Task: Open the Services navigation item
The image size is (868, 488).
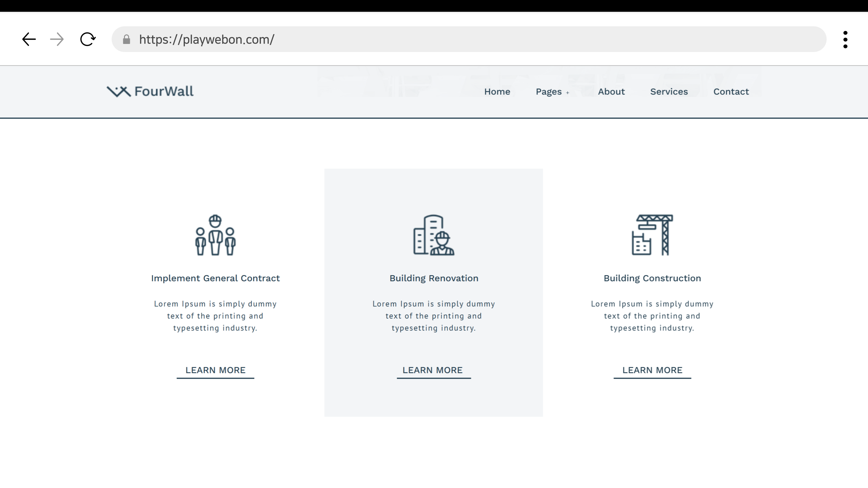Action: 669,92
